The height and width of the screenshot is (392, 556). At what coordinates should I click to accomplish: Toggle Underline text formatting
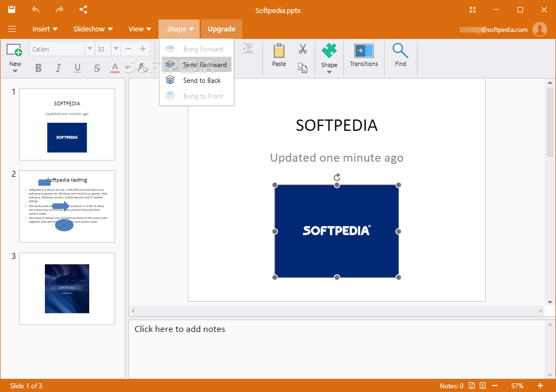point(77,68)
